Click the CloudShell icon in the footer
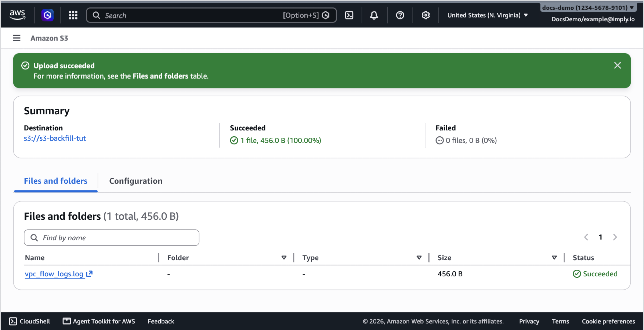This screenshot has height=330, width=644. click(x=13, y=321)
